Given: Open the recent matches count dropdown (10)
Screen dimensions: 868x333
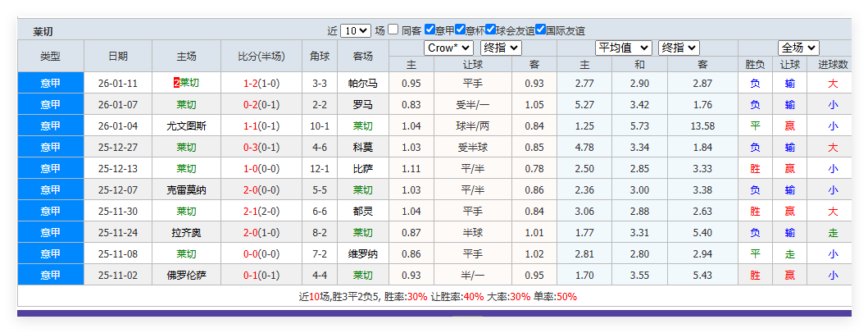Looking at the screenshot, I should pos(355,30).
